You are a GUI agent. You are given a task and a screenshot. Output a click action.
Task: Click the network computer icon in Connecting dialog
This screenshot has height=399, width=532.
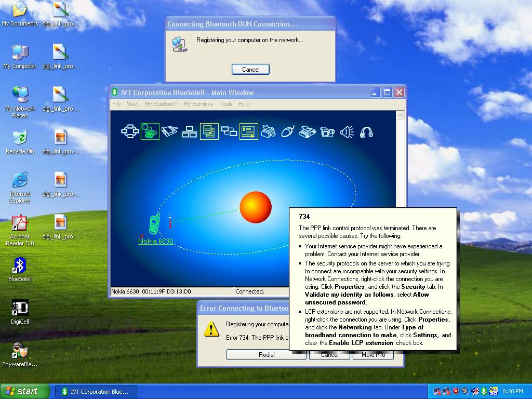coord(179,44)
